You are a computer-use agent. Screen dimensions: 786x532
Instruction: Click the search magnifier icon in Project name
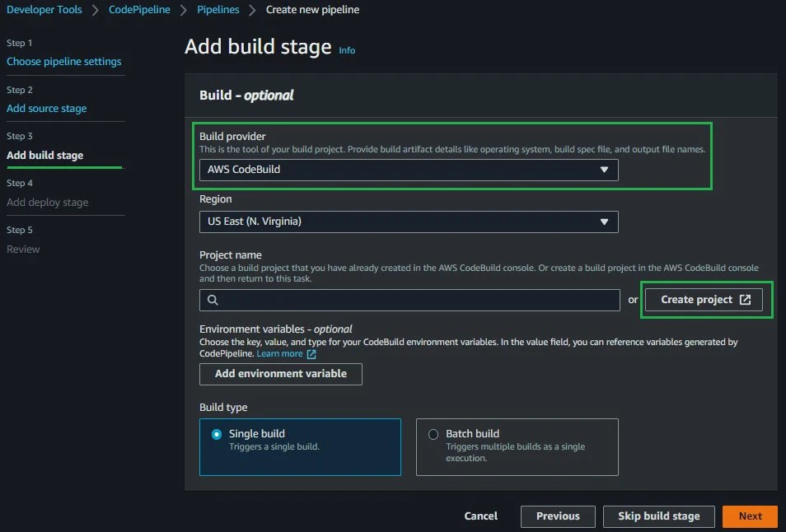(213, 300)
